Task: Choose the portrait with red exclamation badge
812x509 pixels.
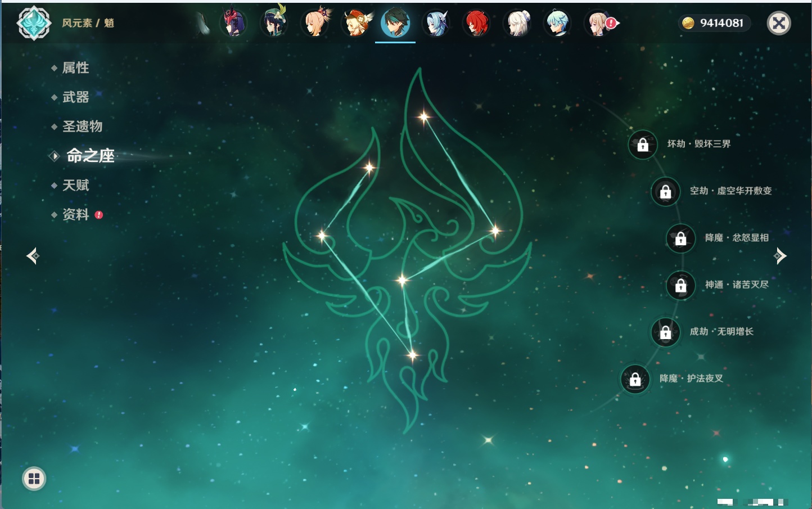Action: pos(599,24)
